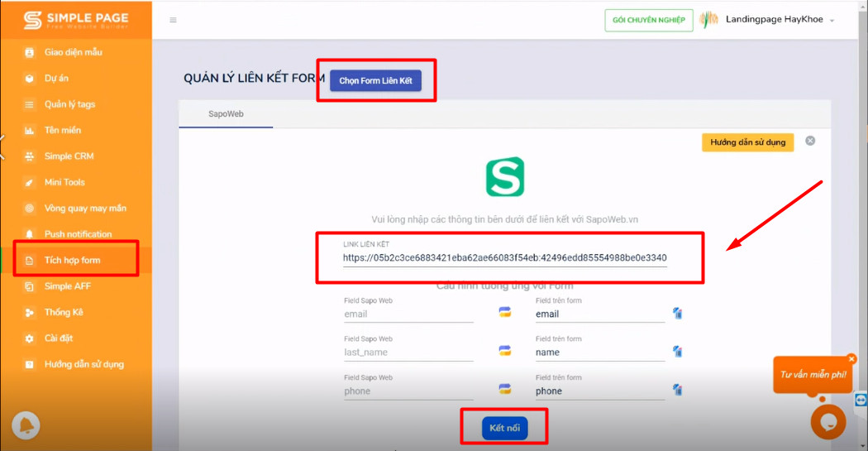Image resolution: width=868 pixels, height=451 pixels.
Task: Toggle the hamburger menu icon
Action: [174, 20]
